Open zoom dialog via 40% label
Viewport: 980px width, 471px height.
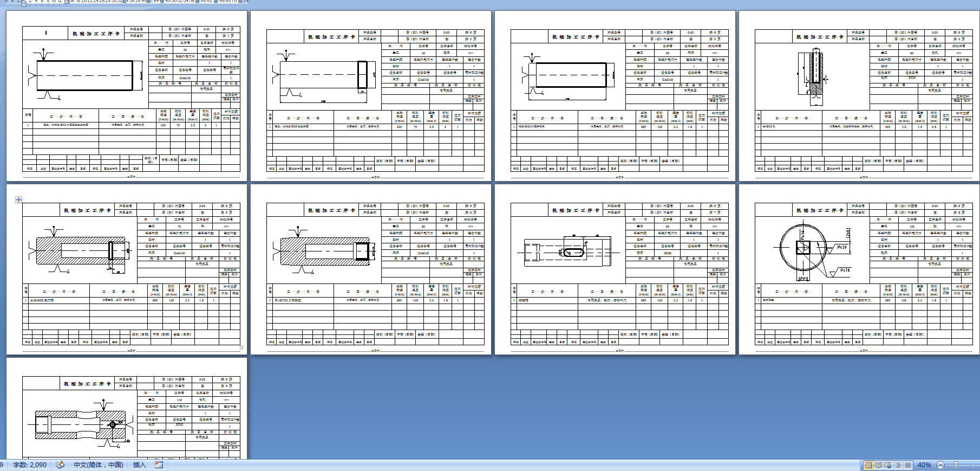pos(924,465)
